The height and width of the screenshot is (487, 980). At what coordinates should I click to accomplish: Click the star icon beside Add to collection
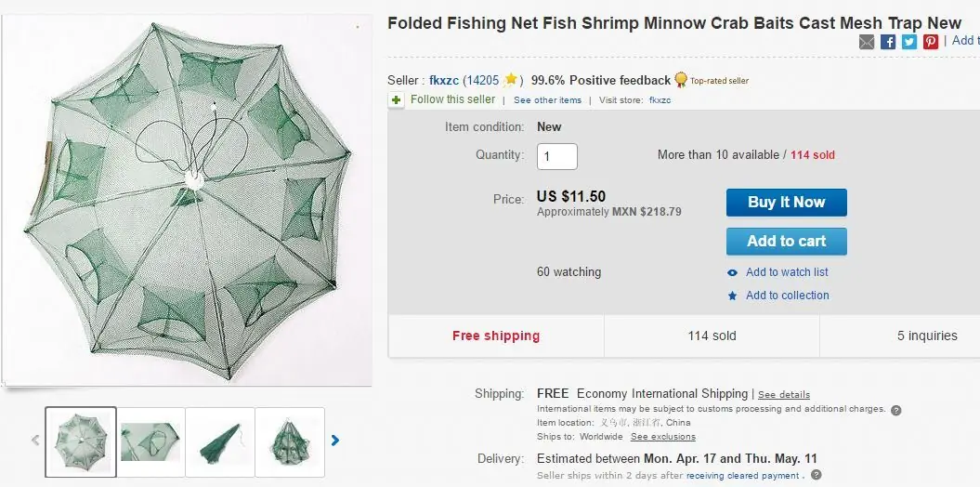(x=733, y=296)
